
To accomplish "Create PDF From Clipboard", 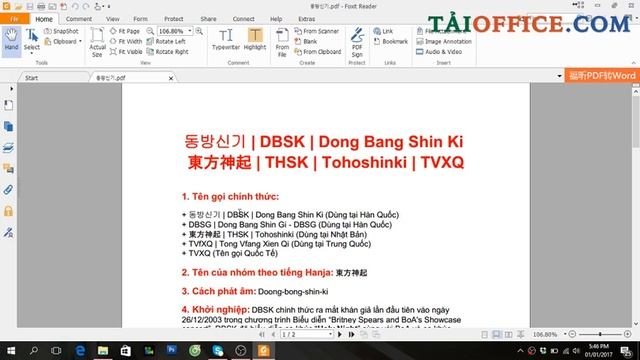I will pyautogui.click(x=318, y=52).
